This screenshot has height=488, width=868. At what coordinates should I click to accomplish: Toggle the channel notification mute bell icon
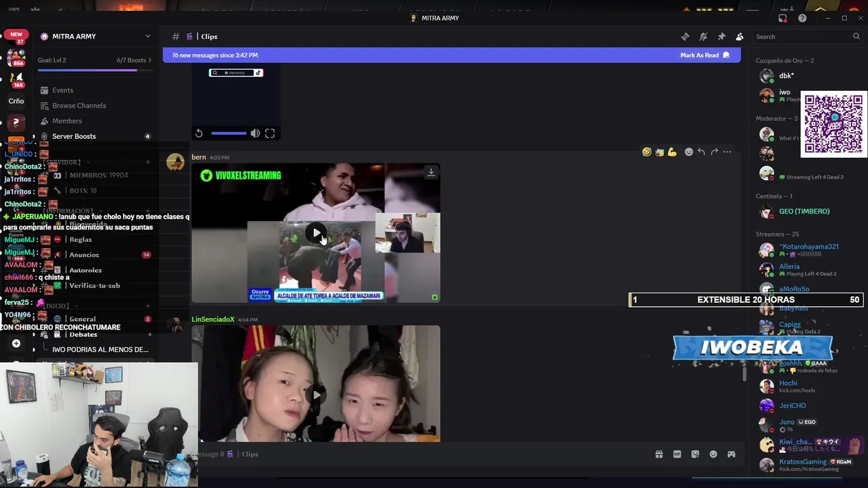703,37
